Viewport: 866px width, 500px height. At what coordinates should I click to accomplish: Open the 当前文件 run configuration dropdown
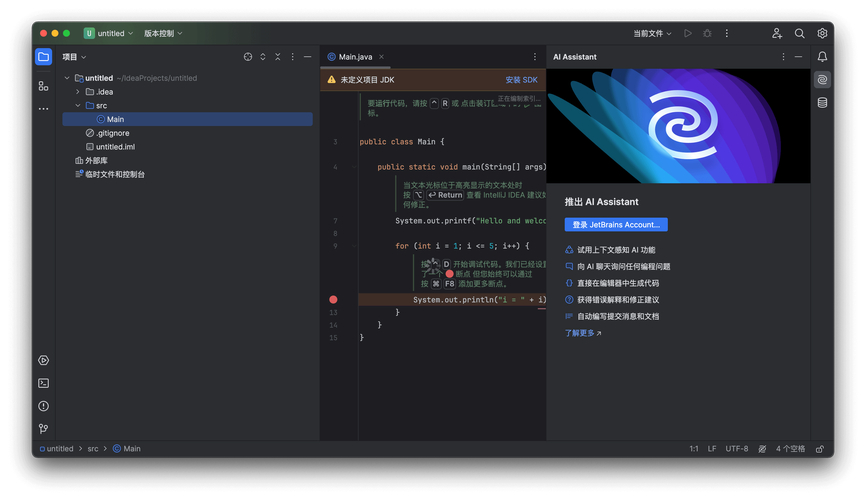(652, 33)
